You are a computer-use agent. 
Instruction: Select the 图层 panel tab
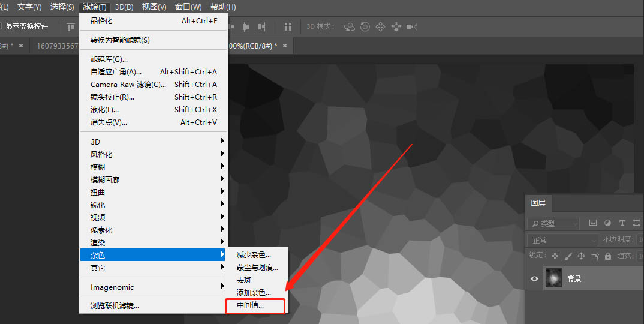538,203
